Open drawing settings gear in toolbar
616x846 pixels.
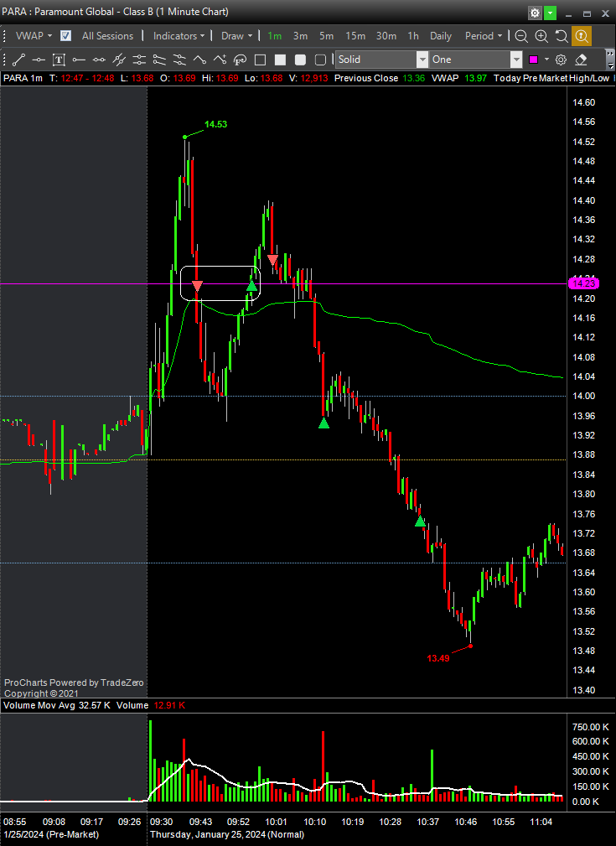click(x=561, y=60)
